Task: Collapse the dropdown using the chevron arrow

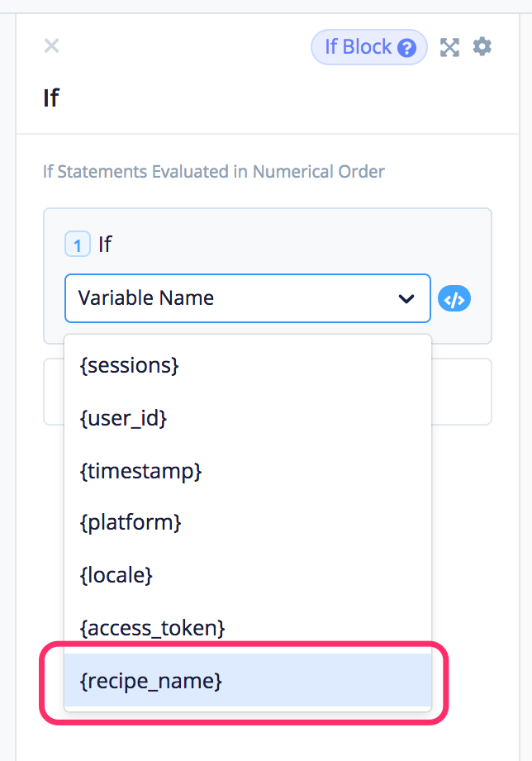Action: (406, 298)
